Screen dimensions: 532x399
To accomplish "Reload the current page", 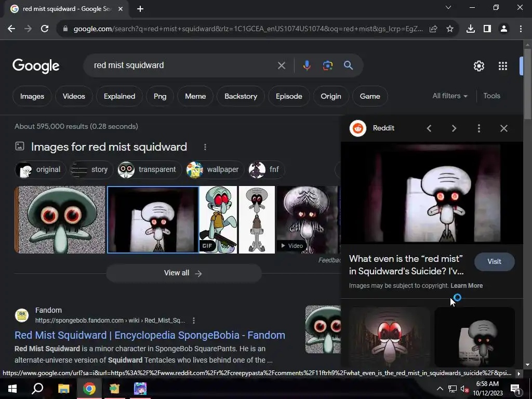I will click(x=45, y=29).
